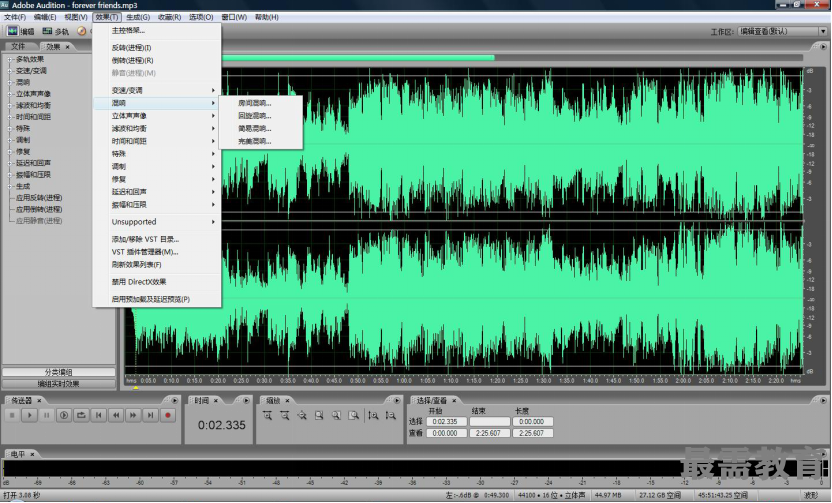Click the empty 选择 end time field

pos(490,422)
